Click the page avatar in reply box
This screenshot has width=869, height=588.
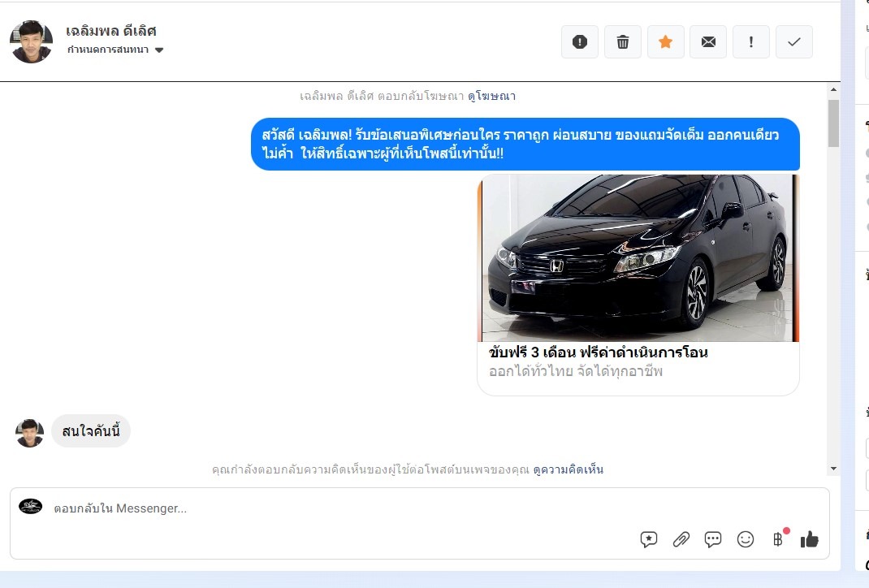31,506
